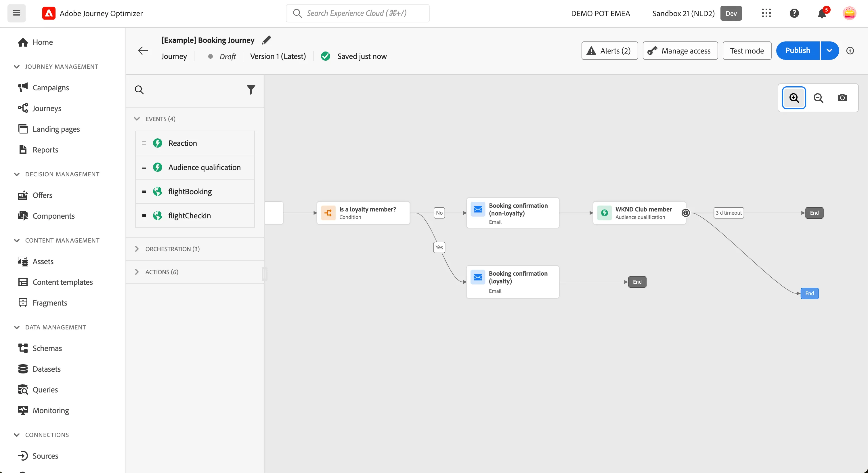Focus the palette search field
Screen dimensions: 868x473
187,90
